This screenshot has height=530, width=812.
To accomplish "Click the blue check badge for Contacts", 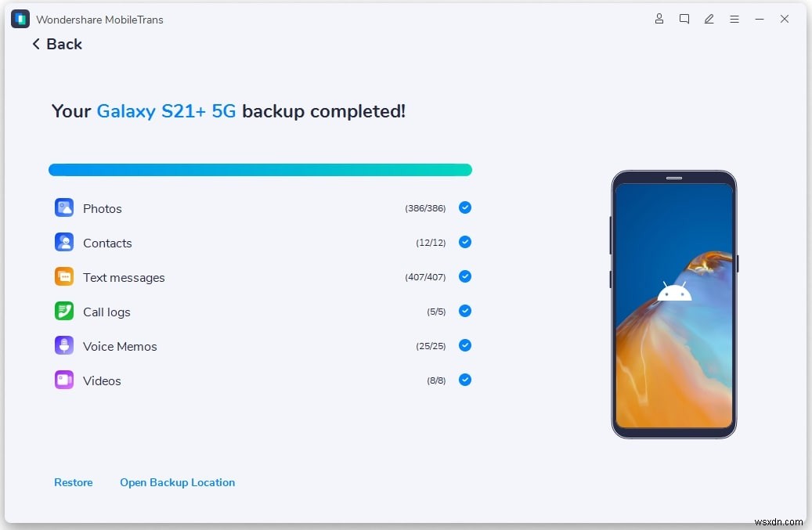I will [x=464, y=242].
